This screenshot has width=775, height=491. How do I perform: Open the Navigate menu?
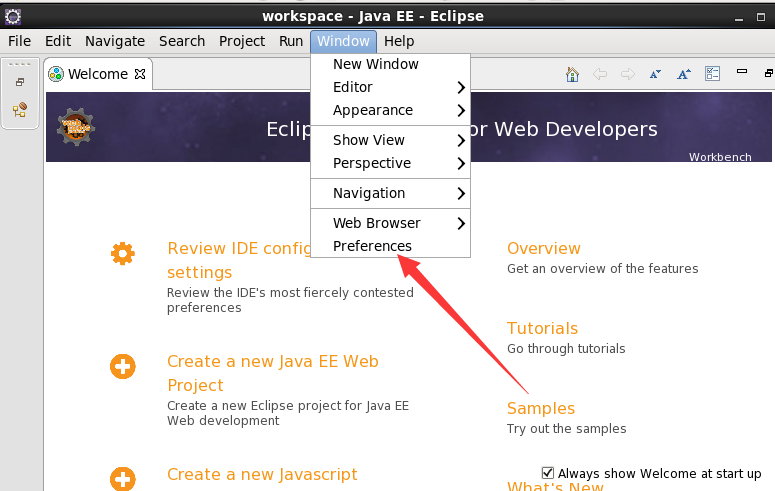(x=115, y=41)
